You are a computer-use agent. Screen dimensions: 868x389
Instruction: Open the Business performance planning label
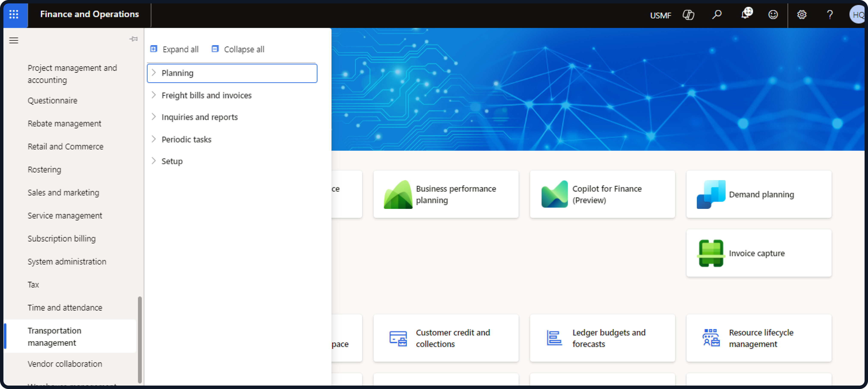tap(456, 194)
